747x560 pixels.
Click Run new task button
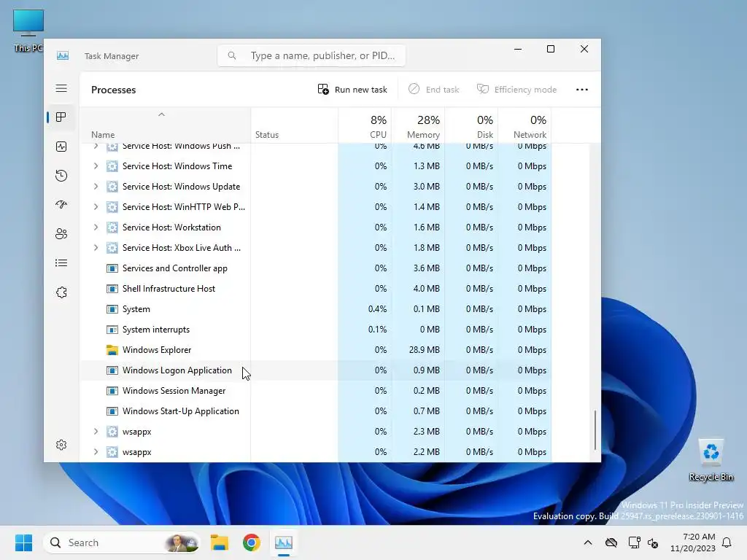[352, 90]
